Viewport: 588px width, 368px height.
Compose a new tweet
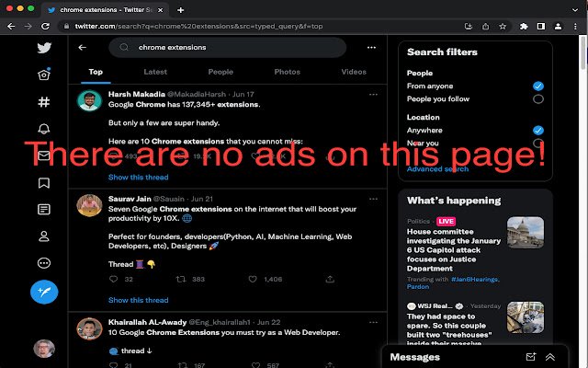pos(44,292)
